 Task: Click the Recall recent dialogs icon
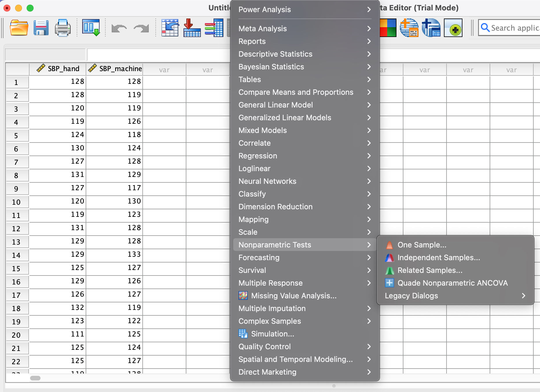click(x=91, y=28)
